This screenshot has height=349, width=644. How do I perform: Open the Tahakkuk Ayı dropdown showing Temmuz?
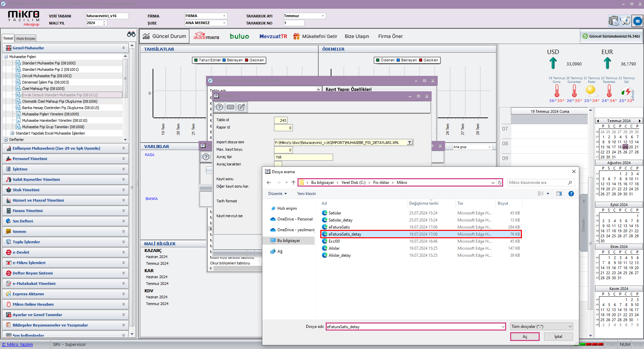click(323, 16)
